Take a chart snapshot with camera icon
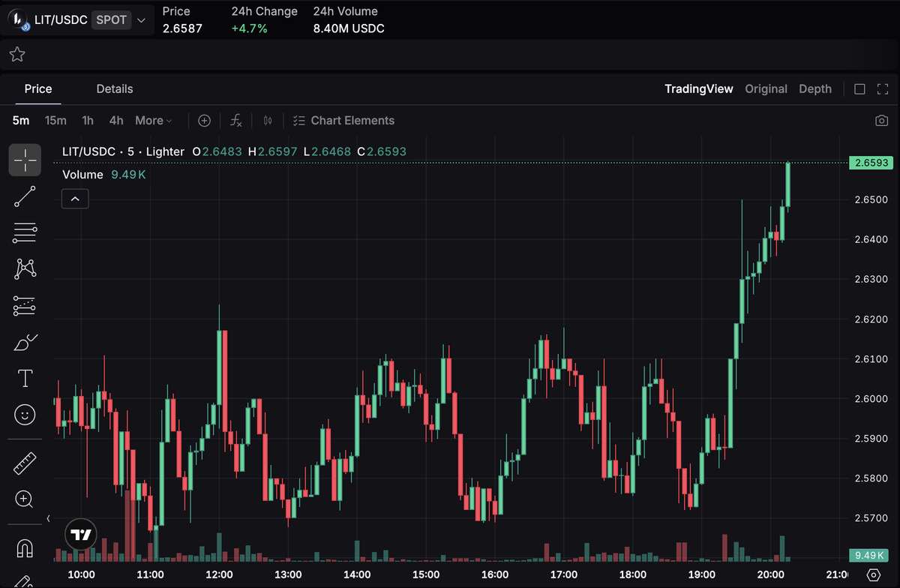 pyautogui.click(x=882, y=121)
